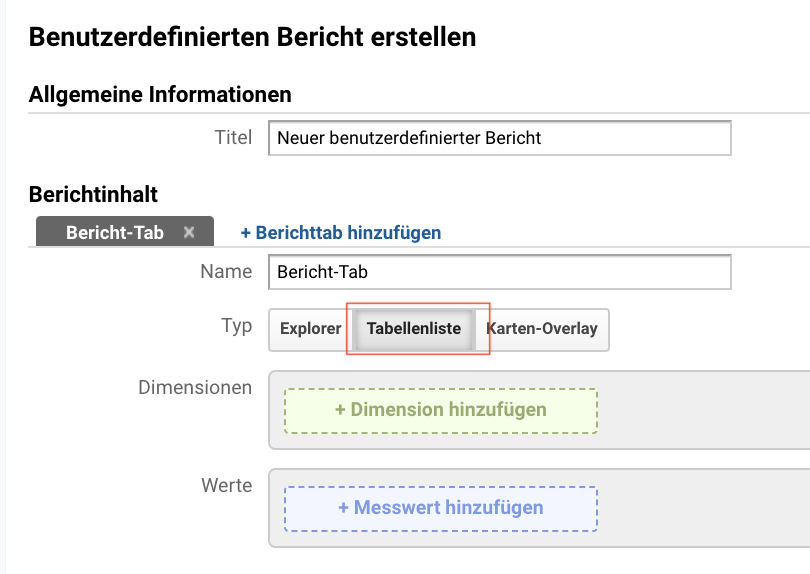Click the 'Name' field label
Screen dimensions: 810x574
226,271
